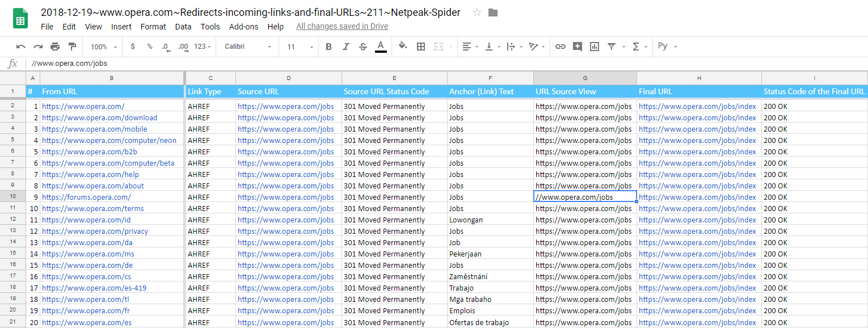Star this spreadsheet document
The width and height of the screenshot is (868, 328).
tap(477, 12)
